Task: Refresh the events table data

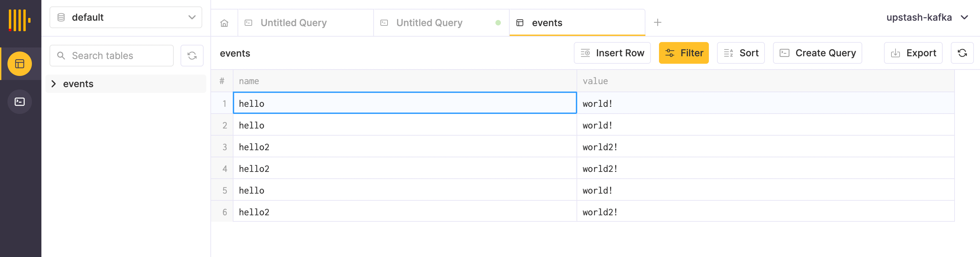Action: [962, 53]
